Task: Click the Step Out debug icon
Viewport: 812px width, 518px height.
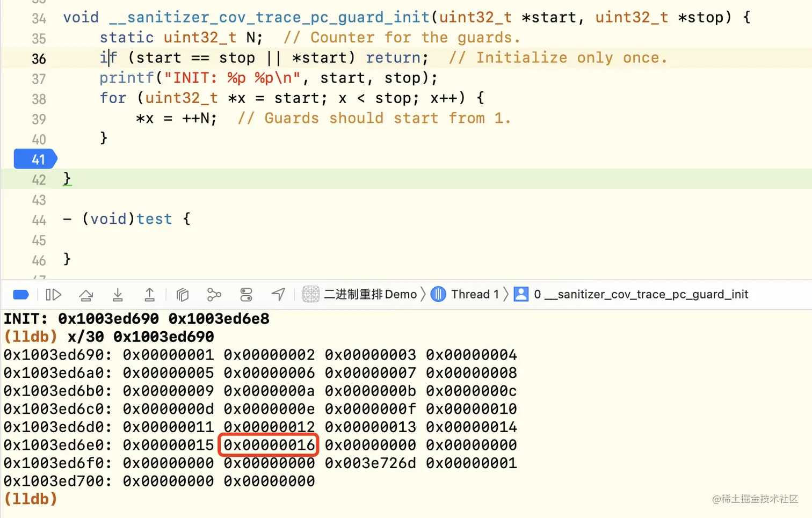Action: pos(150,294)
